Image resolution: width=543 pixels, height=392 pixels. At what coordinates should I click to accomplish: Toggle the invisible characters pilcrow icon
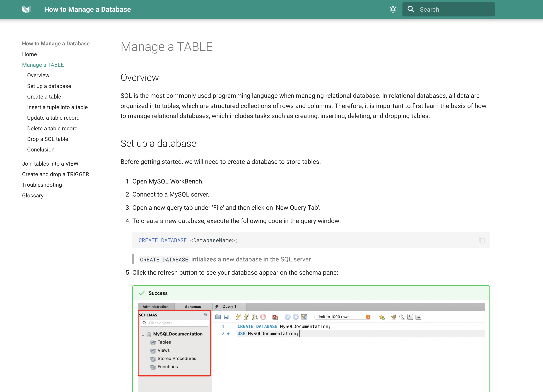410,317
